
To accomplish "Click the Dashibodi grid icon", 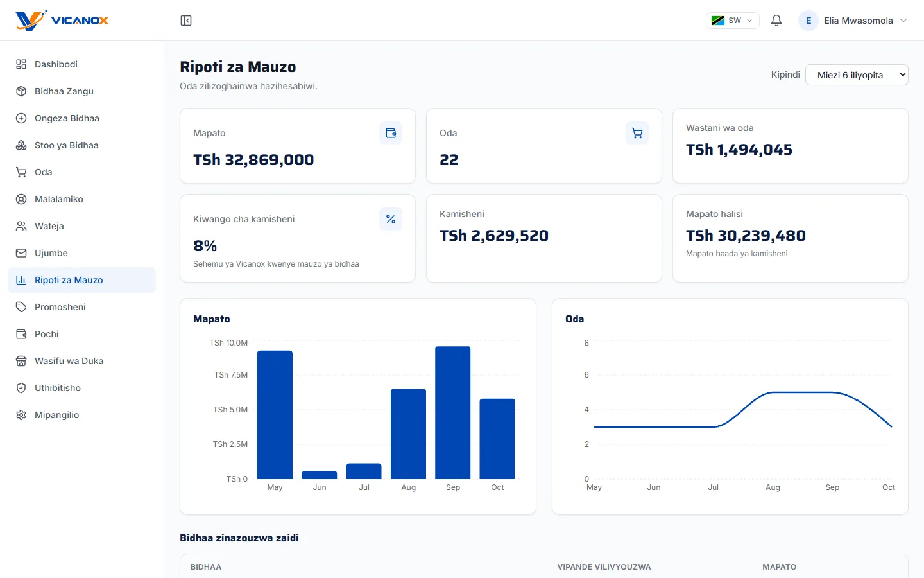I will [21, 64].
